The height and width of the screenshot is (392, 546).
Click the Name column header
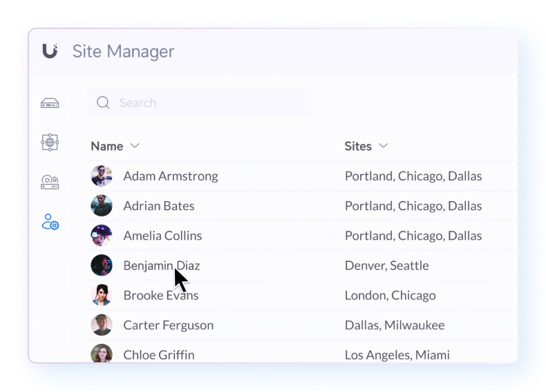(x=107, y=146)
